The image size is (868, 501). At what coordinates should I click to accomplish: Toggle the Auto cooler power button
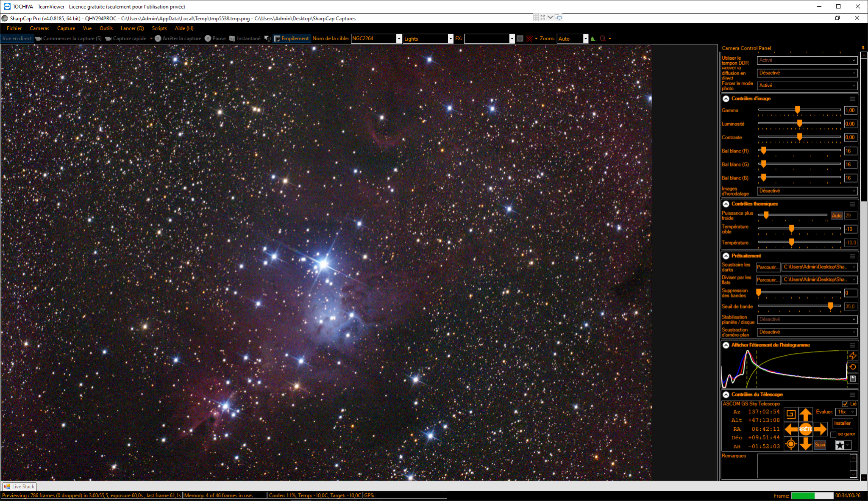pyautogui.click(x=837, y=216)
